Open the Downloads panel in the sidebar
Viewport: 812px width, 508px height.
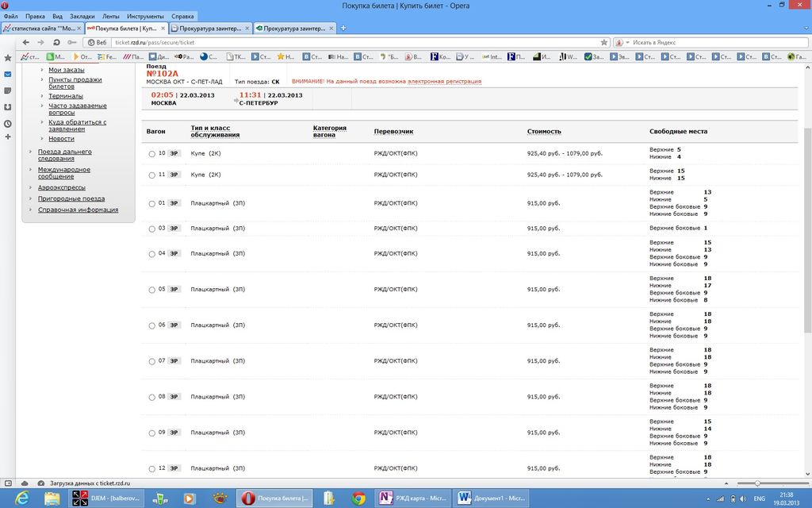(8, 107)
